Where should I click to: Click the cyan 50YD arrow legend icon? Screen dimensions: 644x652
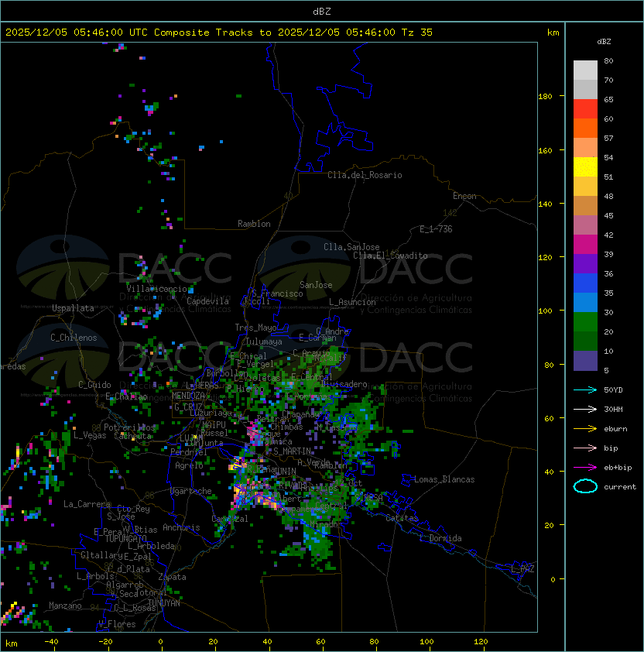tap(585, 390)
